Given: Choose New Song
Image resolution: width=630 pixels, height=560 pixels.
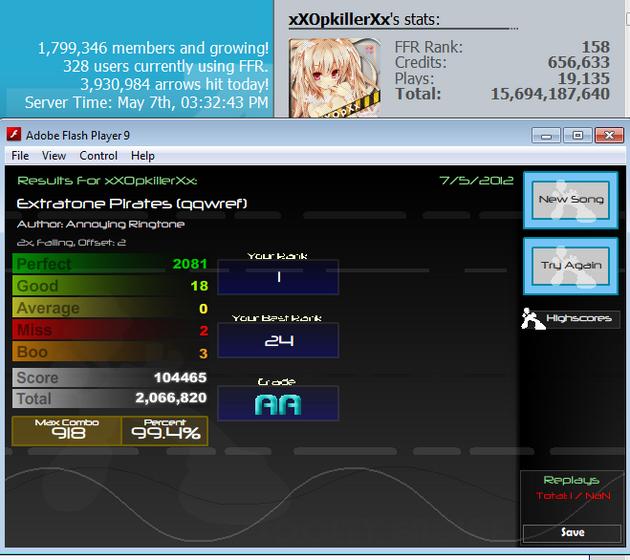Looking at the screenshot, I should point(571,200).
